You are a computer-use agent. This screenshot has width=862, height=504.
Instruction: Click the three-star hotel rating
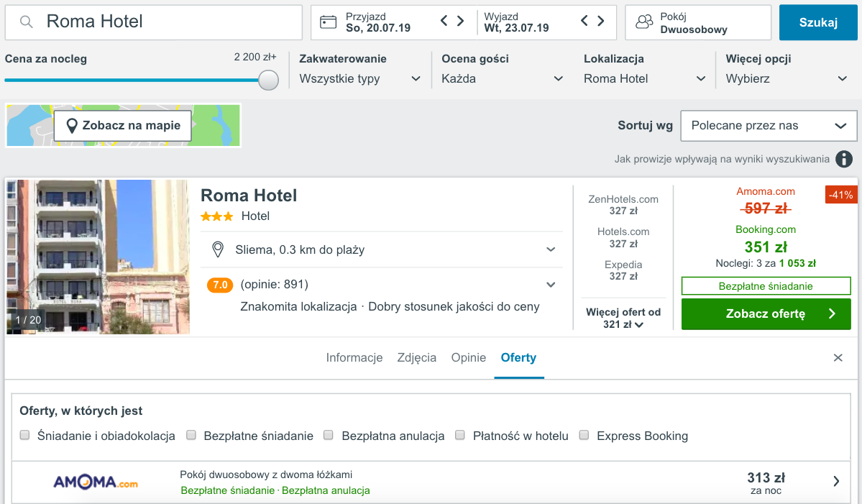216,216
